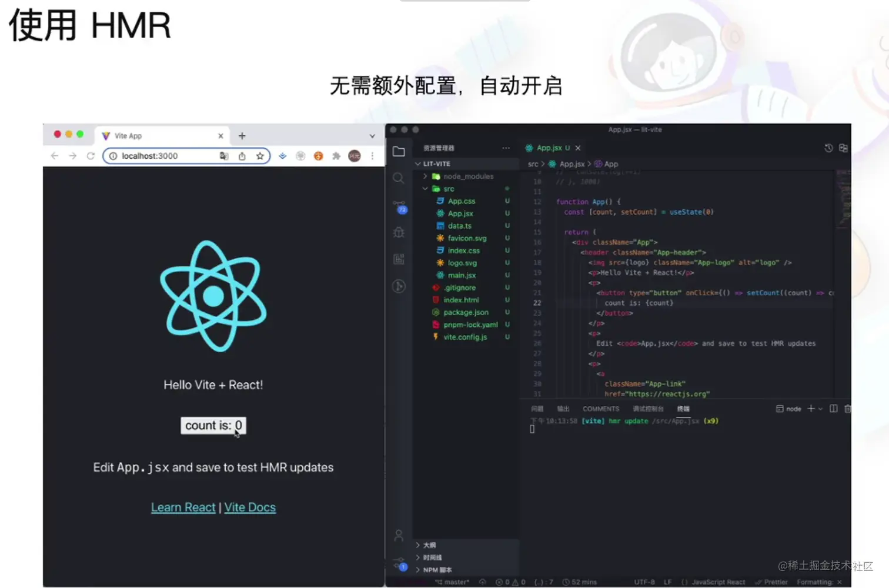Click the UTF-8 encoding status item

click(644, 582)
